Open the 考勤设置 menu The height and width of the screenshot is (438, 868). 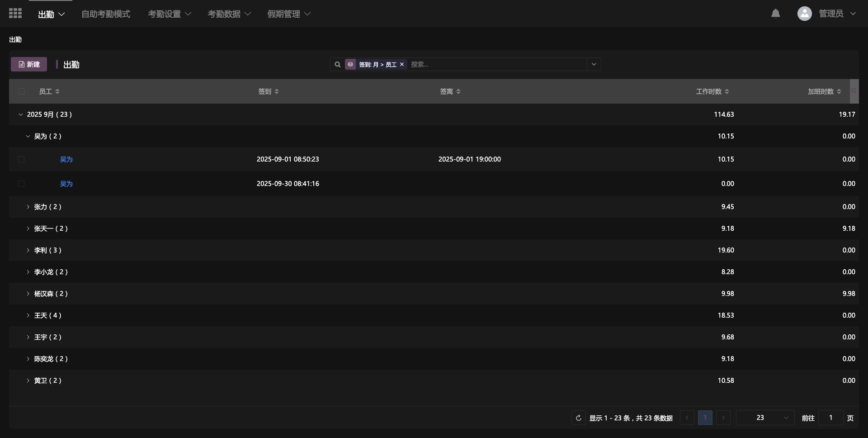170,14
